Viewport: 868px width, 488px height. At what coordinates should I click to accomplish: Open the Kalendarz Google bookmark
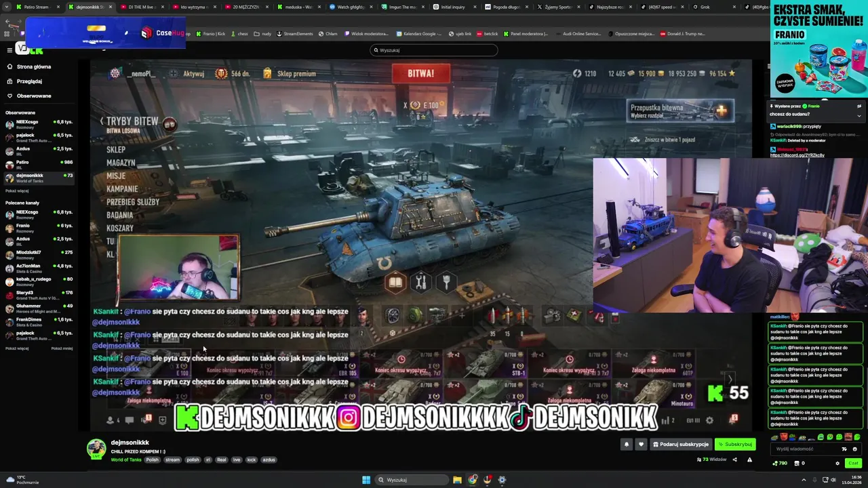(420, 33)
